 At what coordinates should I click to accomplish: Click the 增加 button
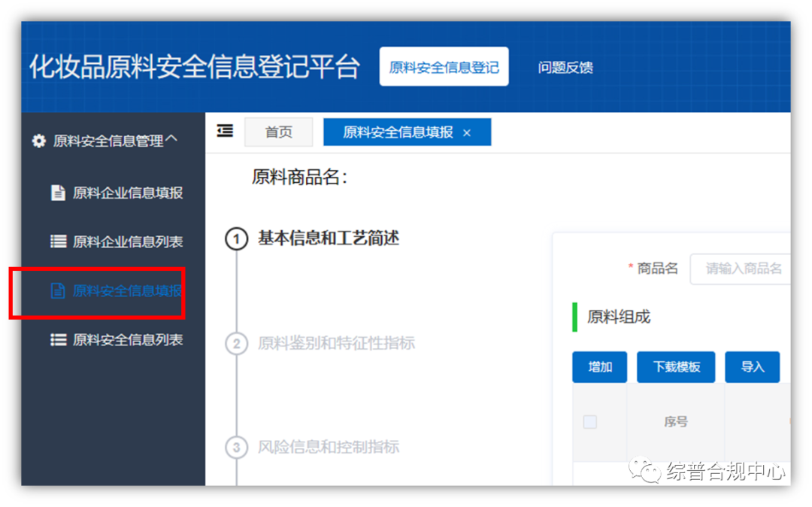[x=599, y=367]
